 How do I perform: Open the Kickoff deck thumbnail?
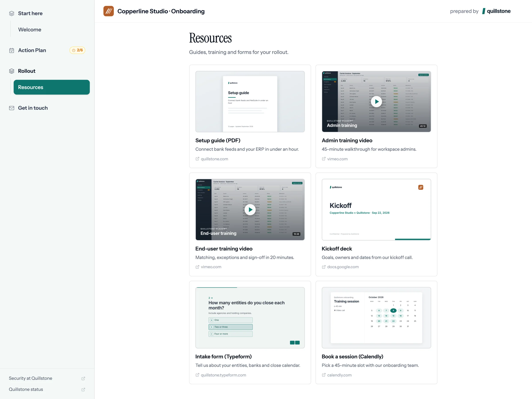pos(376,209)
